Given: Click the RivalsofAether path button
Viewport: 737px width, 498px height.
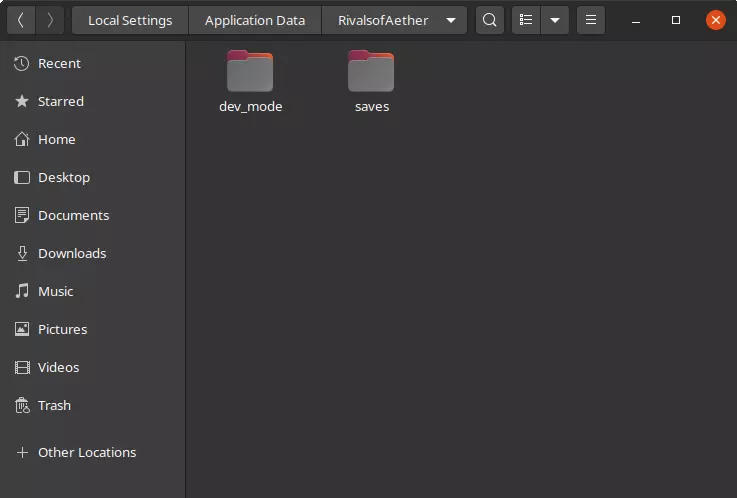Looking at the screenshot, I should click(383, 20).
